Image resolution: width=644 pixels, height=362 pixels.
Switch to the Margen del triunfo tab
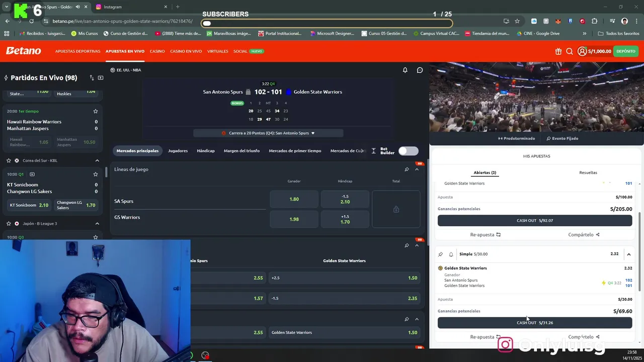point(242,151)
